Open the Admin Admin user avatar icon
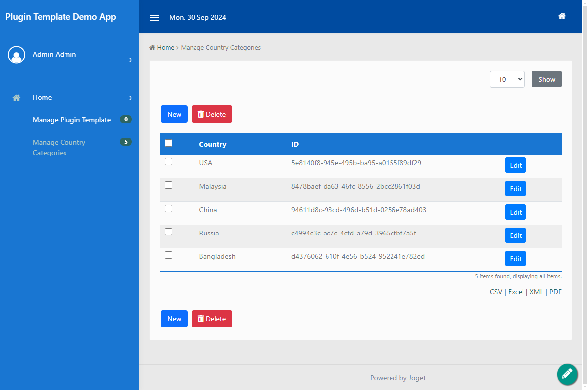The width and height of the screenshot is (588, 390). pos(16,55)
